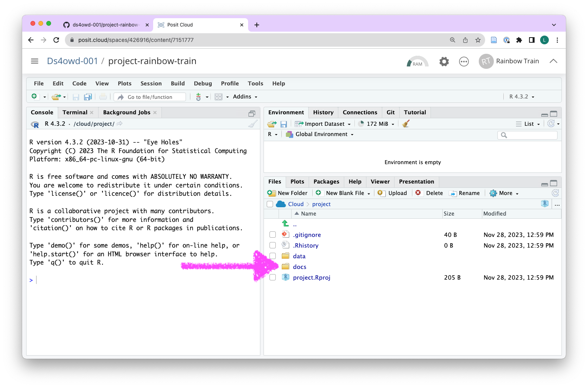This screenshot has height=388, width=588.
Task: Click the clear environment broom icon
Action: pyautogui.click(x=406, y=124)
